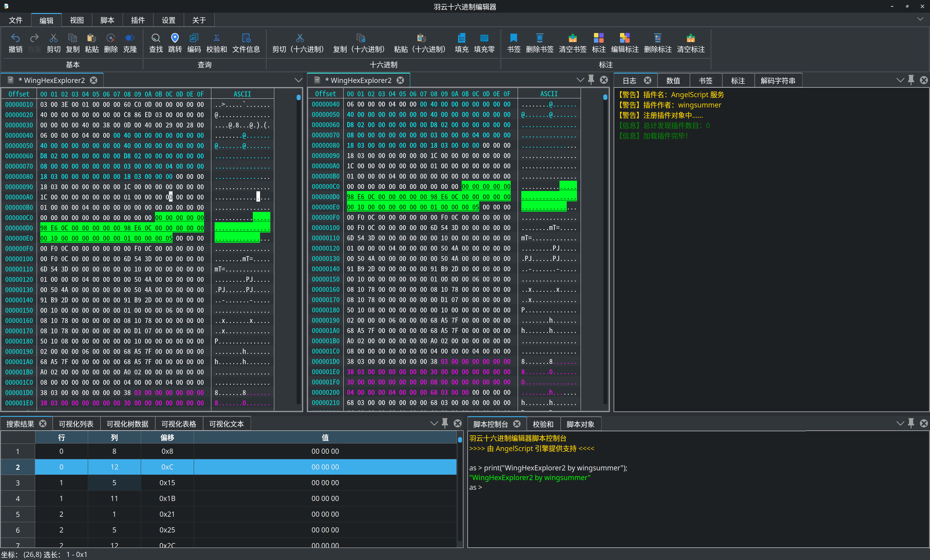The height and width of the screenshot is (560, 930).
Task: Click the Clone (克隆) icon
Action: tap(130, 38)
